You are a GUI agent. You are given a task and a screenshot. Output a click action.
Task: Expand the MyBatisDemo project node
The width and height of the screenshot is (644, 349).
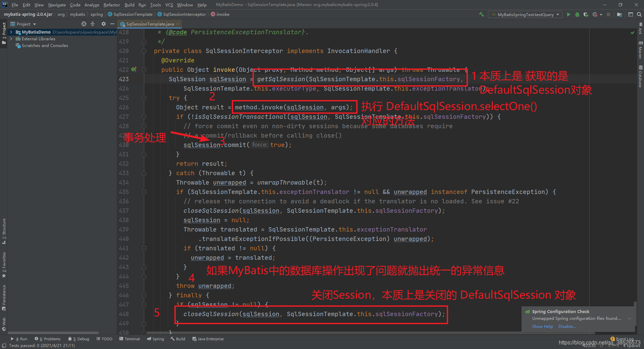pos(11,32)
